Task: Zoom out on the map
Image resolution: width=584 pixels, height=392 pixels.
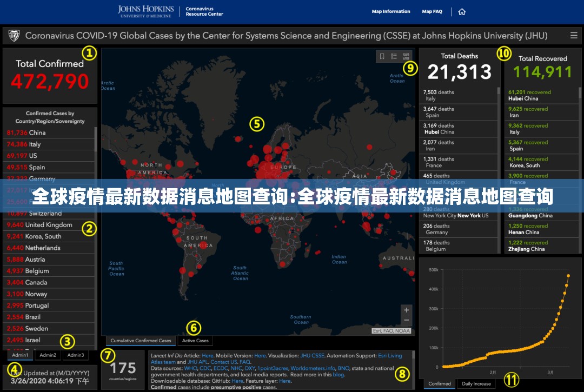Action: point(406,321)
